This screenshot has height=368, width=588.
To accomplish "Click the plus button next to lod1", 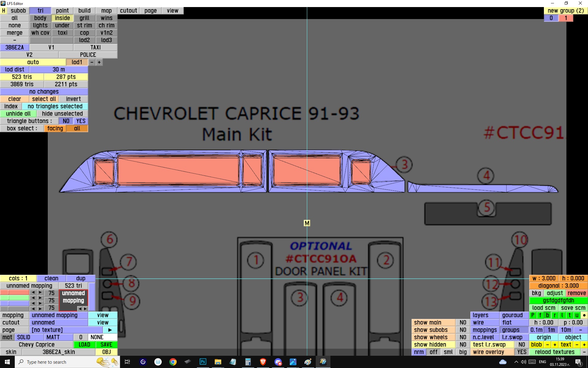I will pos(99,62).
